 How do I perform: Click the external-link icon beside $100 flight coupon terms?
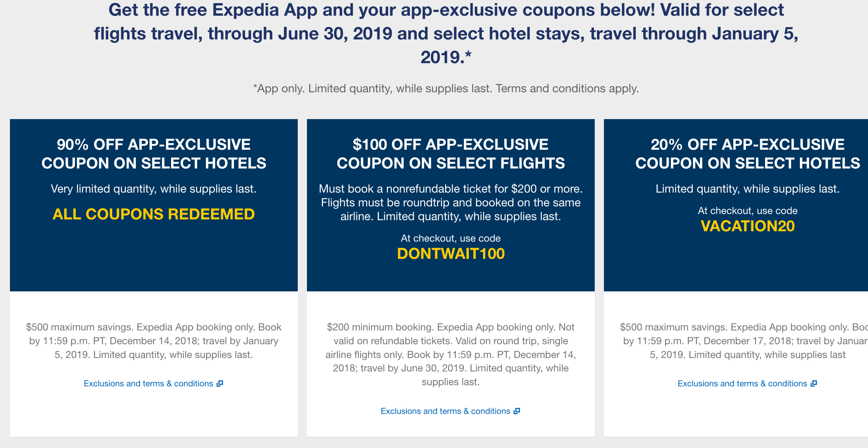[517, 411]
